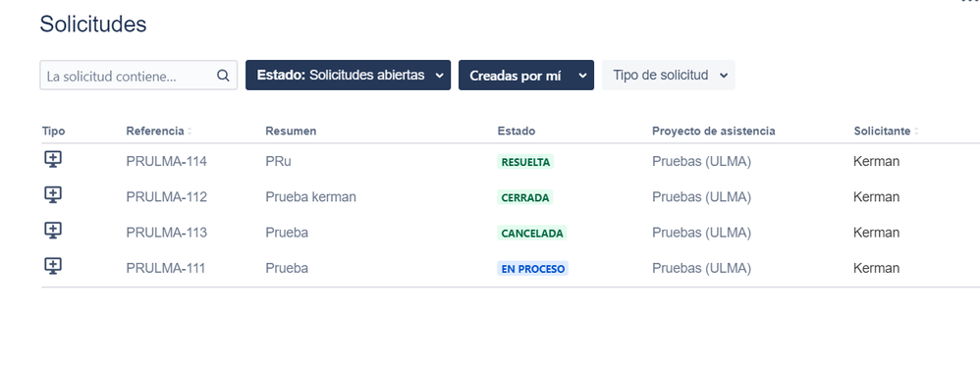Open request PRULMA-114 reference link
This screenshot has width=980, height=369.
[166, 162]
